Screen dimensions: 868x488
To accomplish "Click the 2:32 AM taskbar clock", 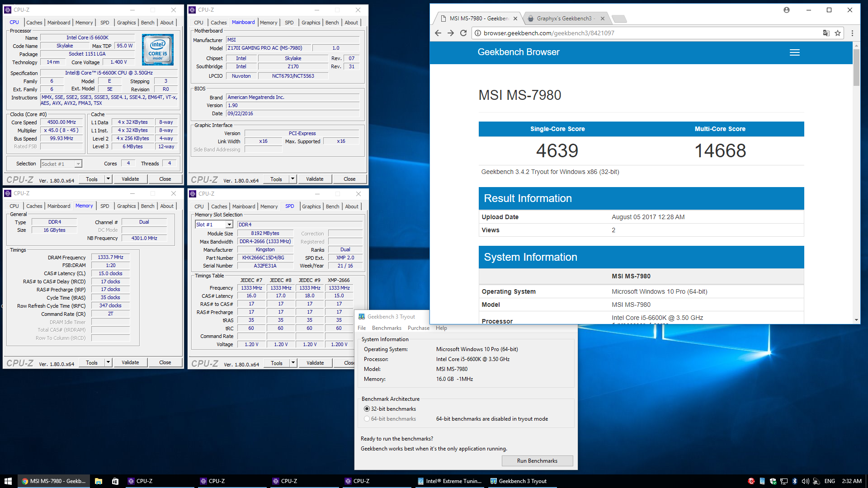I will (852, 481).
